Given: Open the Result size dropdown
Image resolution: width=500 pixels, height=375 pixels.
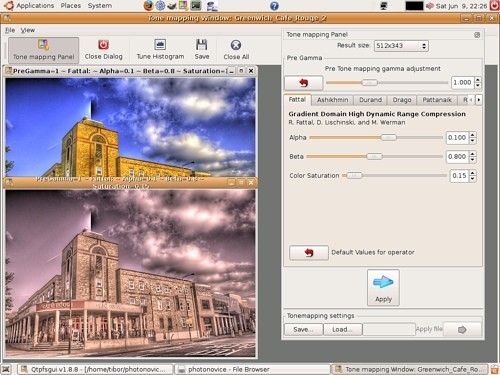Looking at the screenshot, I should click(x=401, y=46).
